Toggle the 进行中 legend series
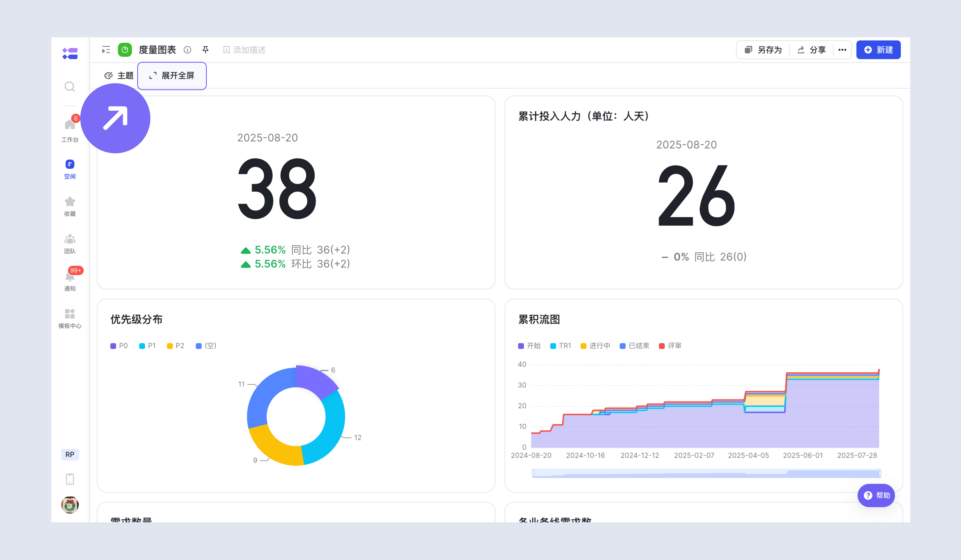This screenshot has width=961, height=560. pos(595,346)
